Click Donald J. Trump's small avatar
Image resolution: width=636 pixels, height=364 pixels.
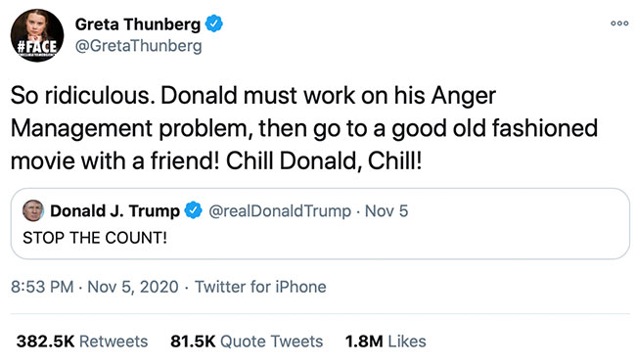pos(33,210)
